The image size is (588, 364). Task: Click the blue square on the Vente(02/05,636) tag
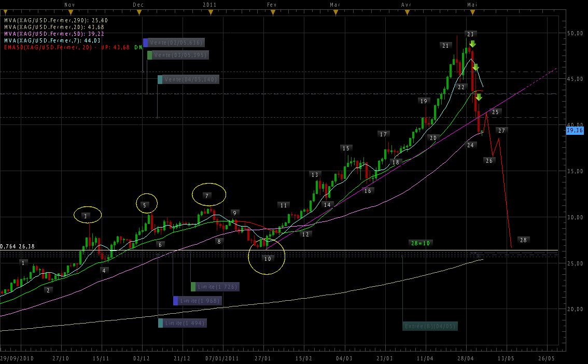point(146,43)
